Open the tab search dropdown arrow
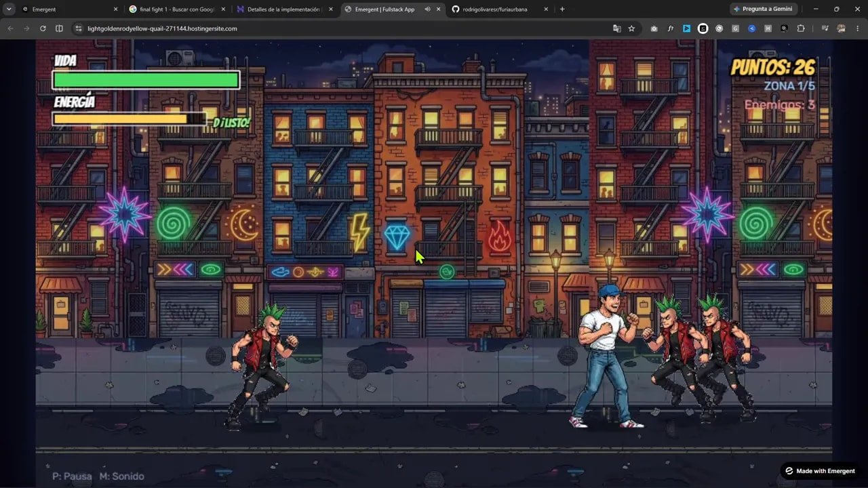 point(9,9)
